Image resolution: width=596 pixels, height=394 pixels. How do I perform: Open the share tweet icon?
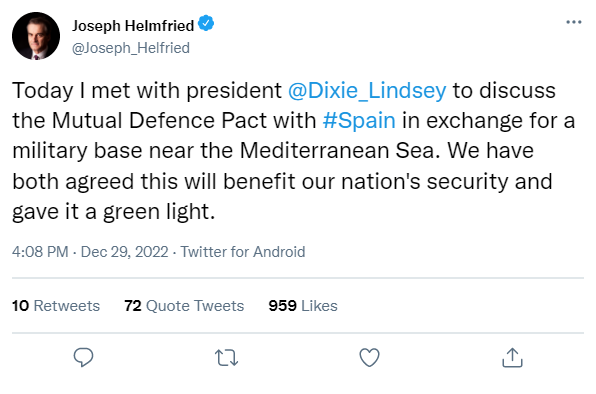[512, 358]
